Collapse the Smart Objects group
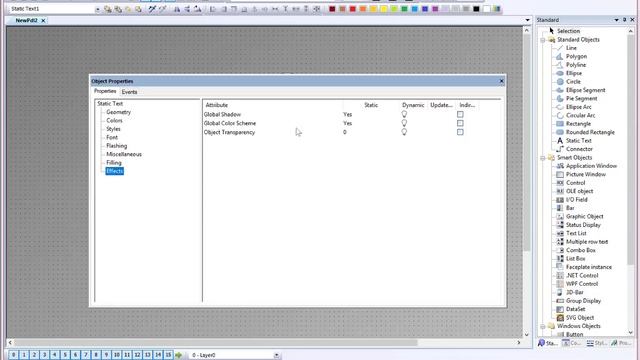 coord(543,158)
